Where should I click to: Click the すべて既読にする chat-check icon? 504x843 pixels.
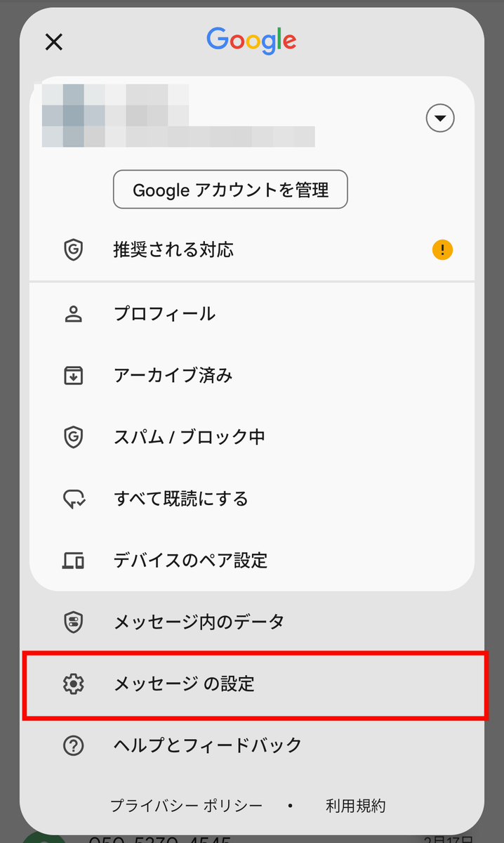[73, 499]
